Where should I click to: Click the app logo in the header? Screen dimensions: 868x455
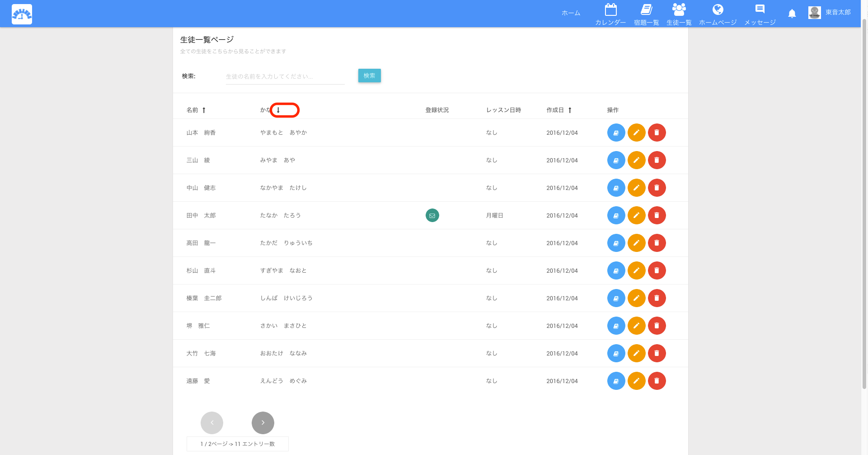(x=22, y=14)
